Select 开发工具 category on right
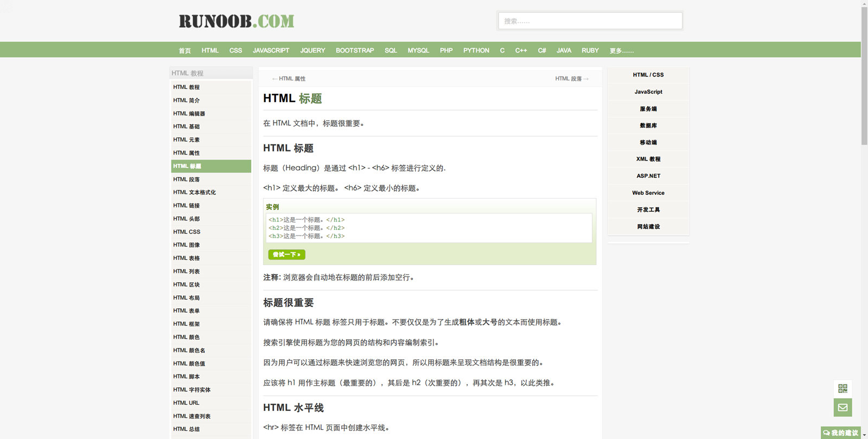 648,209
